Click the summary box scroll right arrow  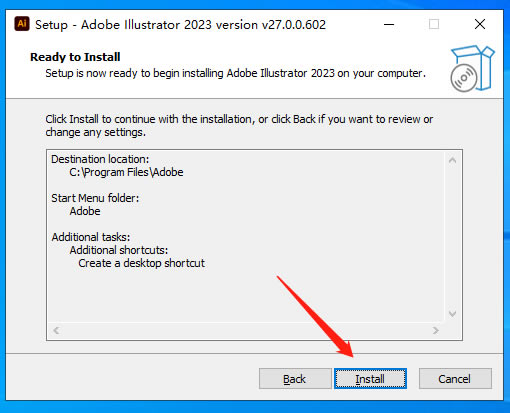(436, 330)
